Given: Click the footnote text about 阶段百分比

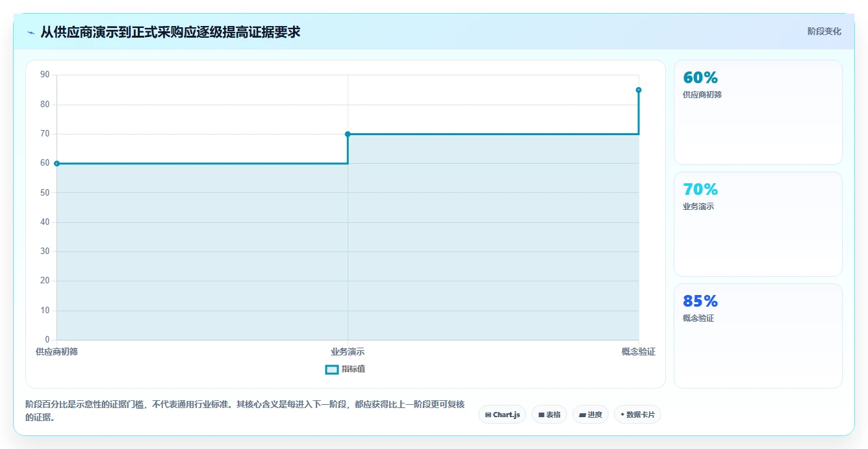Looking at the screenshot, I should point(245,411).
